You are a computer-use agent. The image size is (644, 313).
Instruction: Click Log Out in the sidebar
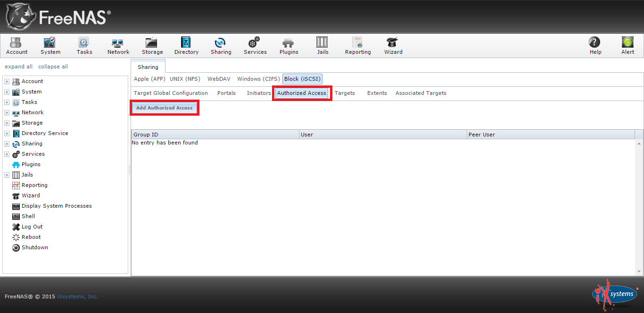click(x=32, y=227)
